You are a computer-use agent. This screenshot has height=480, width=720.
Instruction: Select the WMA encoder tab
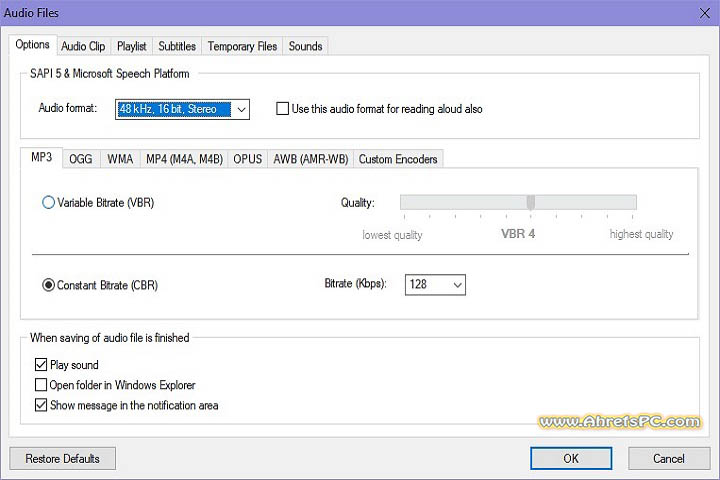(x=120, y=159)
